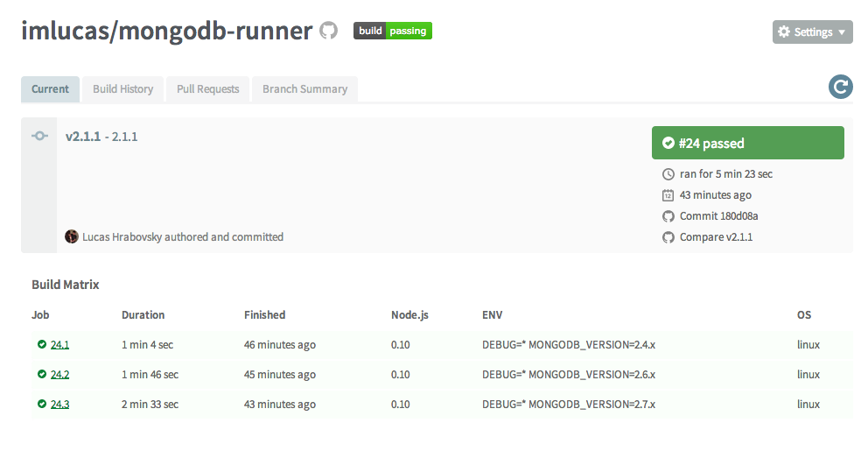Expand the Settings dropdown arrow
Viewport: 868px width, 458px height.
point(842,32)
